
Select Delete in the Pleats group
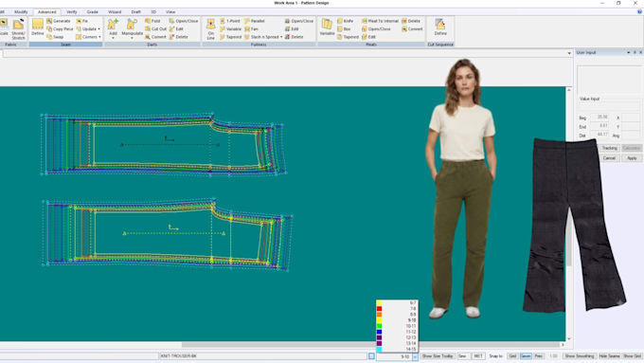[x=411, y=21]
